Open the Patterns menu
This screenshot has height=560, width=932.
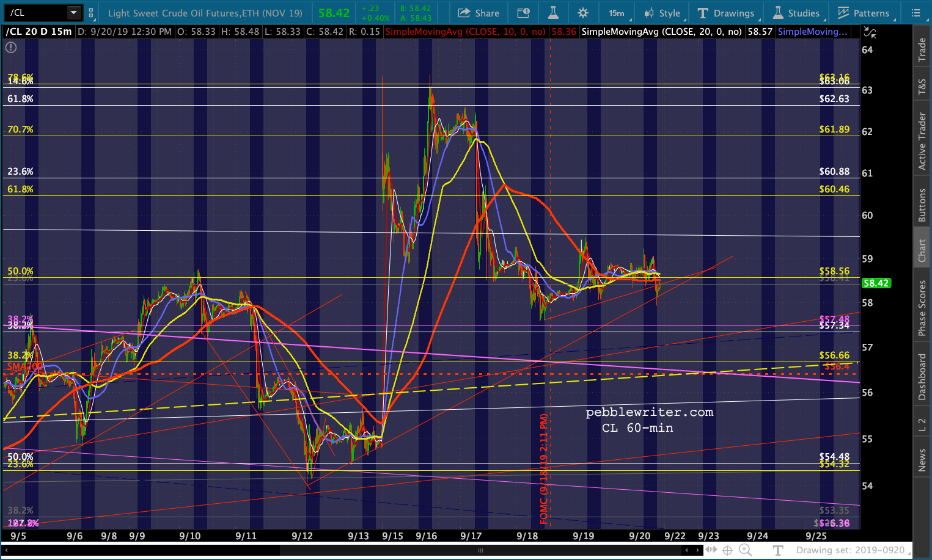point(863,13)
